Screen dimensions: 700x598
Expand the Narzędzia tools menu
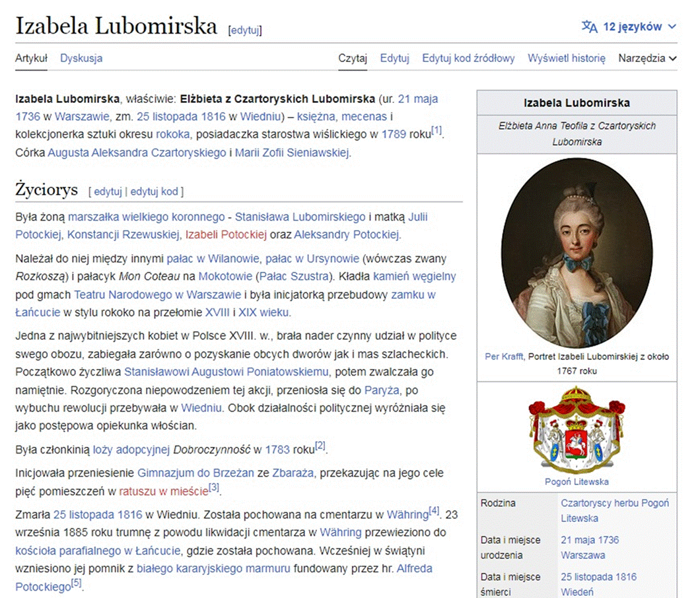(x=647, y=58)
